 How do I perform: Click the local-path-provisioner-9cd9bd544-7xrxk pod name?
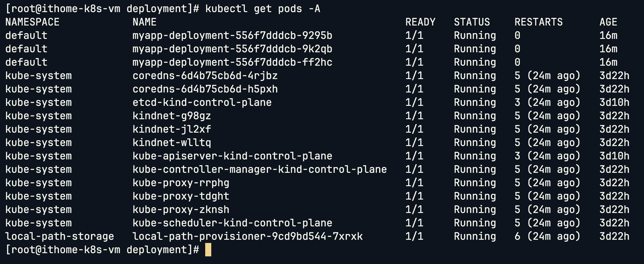[x=247, y=236]
